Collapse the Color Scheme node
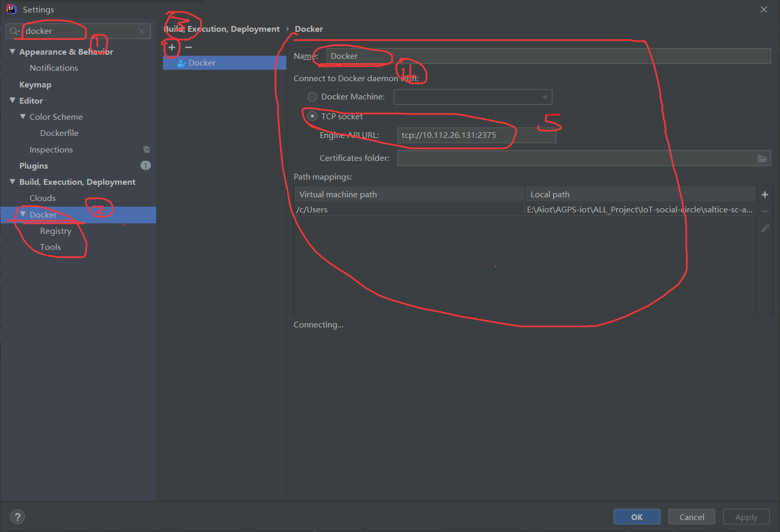Viewport: 780px width, 532px height. pos(23,117)
